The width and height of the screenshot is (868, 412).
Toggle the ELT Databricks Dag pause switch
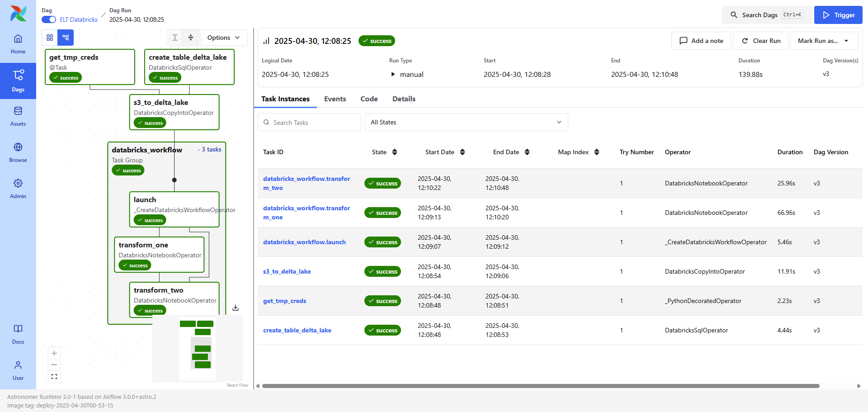point(49,19)
